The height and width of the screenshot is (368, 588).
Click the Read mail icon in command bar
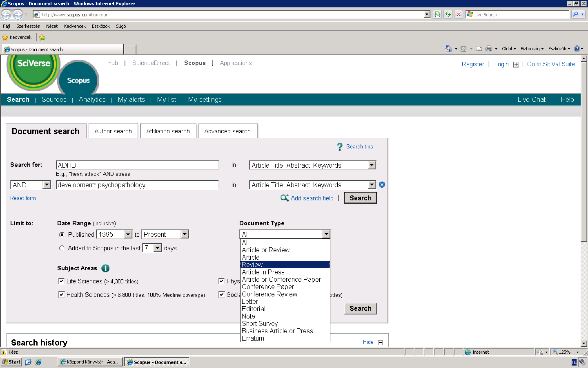click(479, 49)
